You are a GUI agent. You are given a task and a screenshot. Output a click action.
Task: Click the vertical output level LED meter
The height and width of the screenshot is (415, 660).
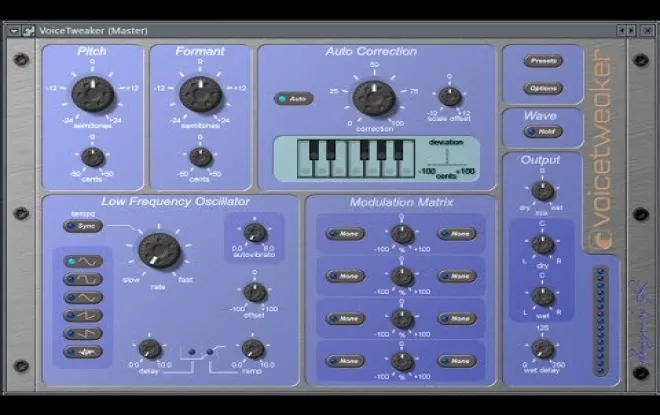(x=601, y=321)
